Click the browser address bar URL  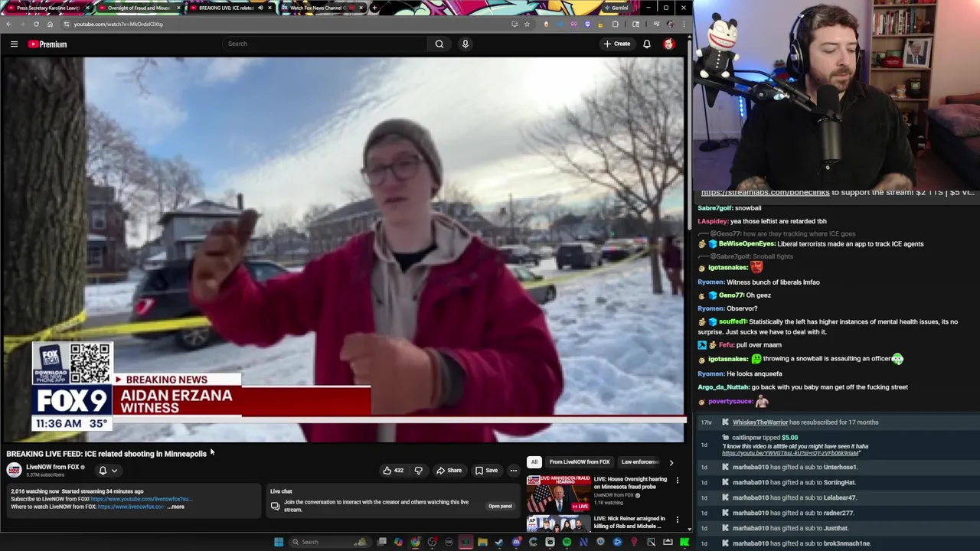tap(118, 24)
